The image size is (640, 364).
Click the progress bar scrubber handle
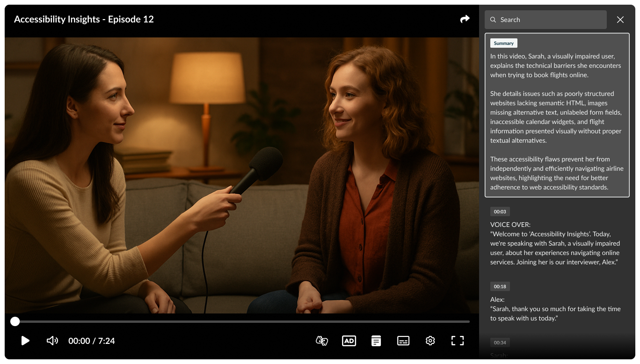click(15, 321)
